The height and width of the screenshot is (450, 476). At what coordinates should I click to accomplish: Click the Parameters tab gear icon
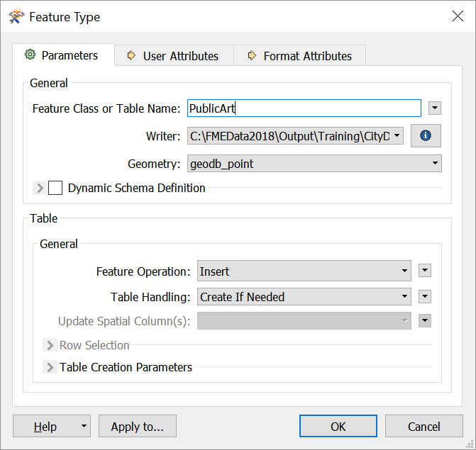[x=30, y=55]
